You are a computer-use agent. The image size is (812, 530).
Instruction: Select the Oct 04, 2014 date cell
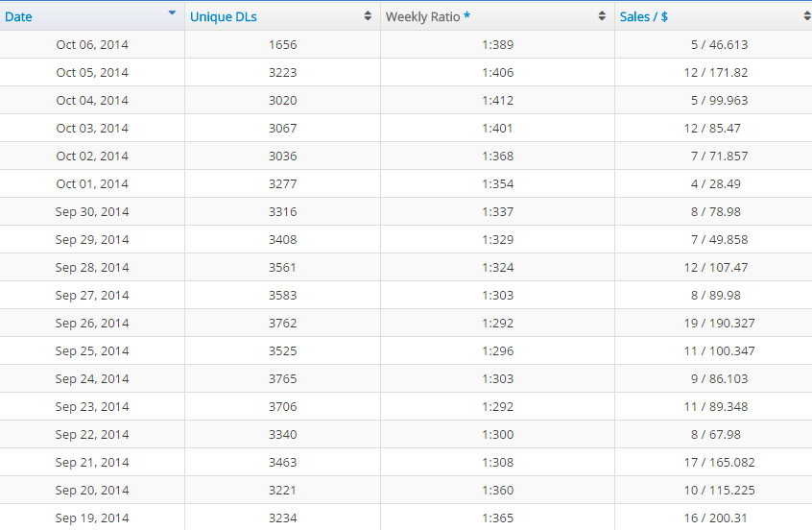pyautogui.click(x=92, y=101)
